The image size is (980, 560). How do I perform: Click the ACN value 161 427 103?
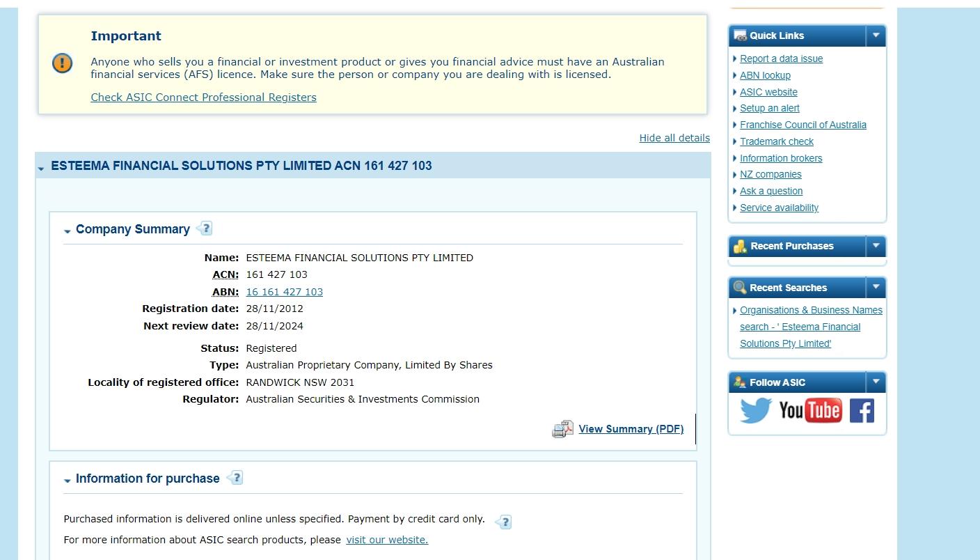[x=276, y=274]
